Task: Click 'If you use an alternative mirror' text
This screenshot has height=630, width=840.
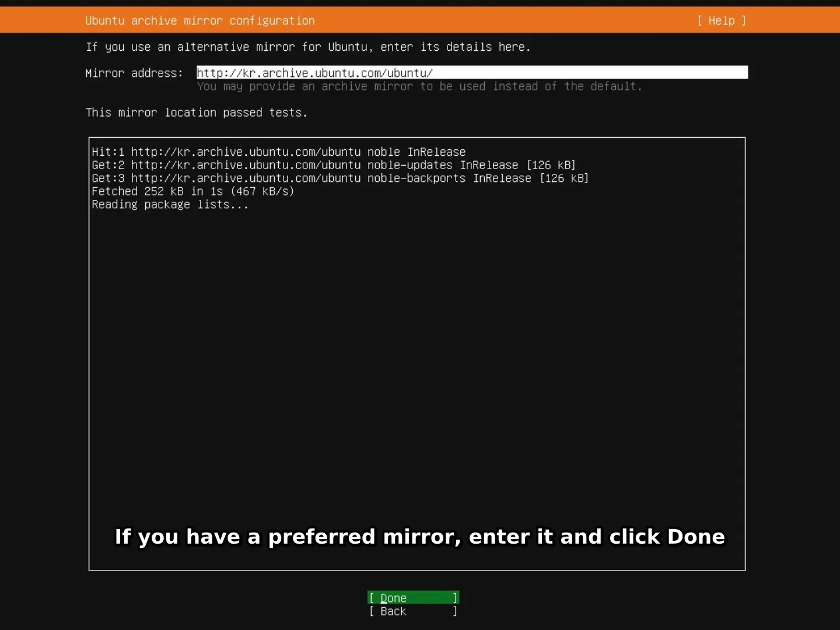Action: [x=308, y=47]
